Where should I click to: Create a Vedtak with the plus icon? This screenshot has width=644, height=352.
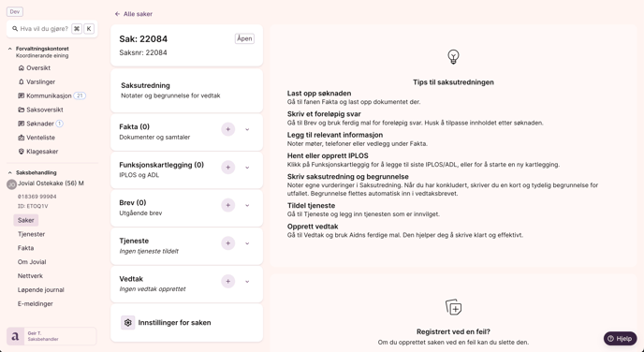pyautogui.click(x=228, y=282)
